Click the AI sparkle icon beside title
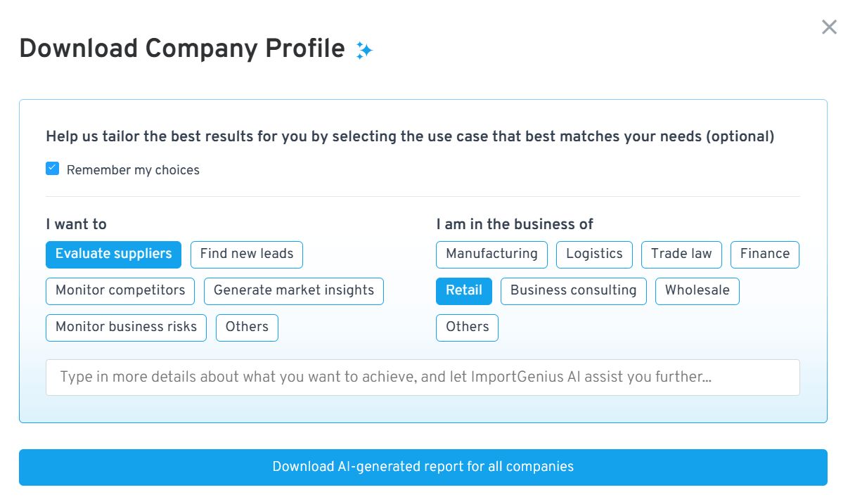The image size is (855, 504). (x=364, y=50)
